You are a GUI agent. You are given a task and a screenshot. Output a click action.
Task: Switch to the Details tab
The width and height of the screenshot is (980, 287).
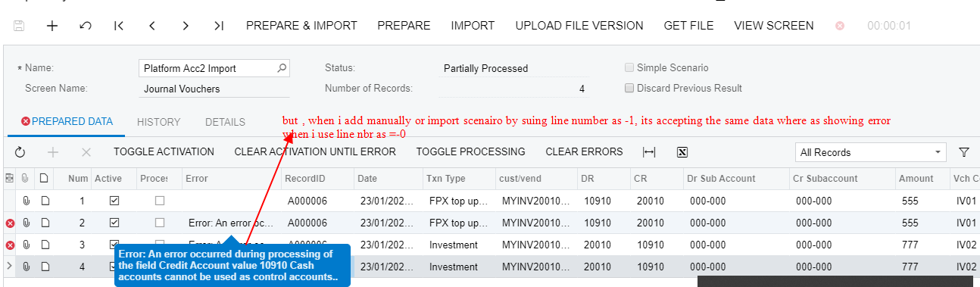pyautogui.click(x=225, y=122)
